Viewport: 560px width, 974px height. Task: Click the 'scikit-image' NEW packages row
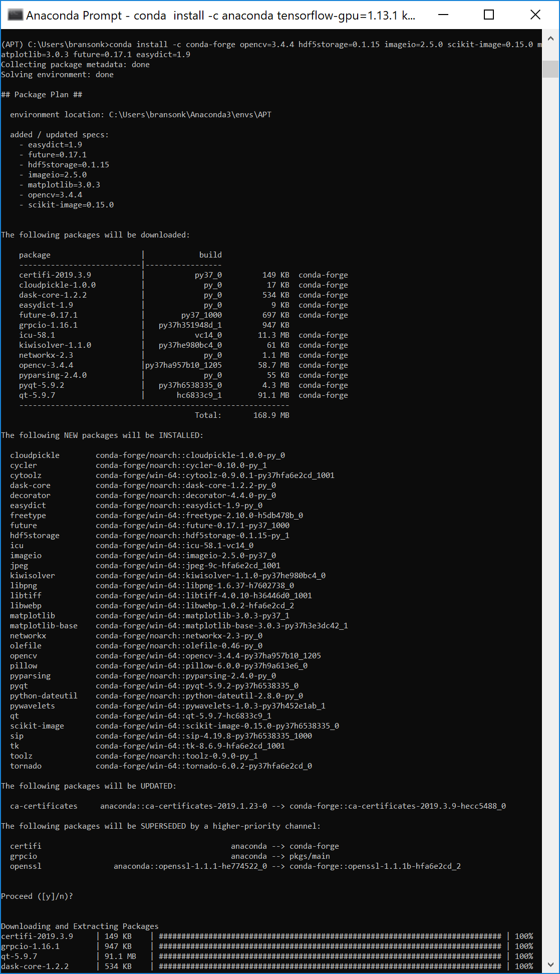(x=174, y=726)
